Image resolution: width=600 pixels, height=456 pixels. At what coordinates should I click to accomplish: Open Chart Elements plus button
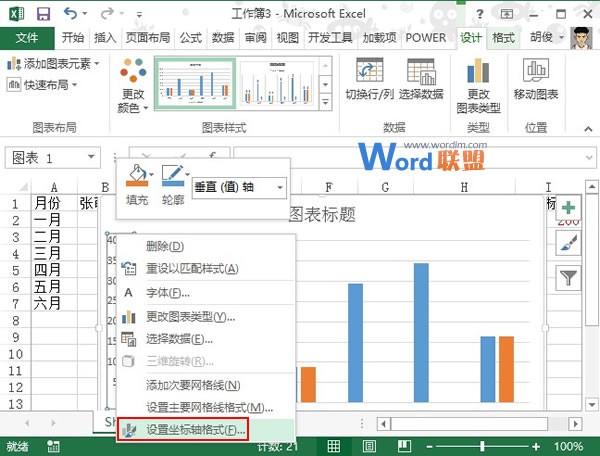coord(569,207)
